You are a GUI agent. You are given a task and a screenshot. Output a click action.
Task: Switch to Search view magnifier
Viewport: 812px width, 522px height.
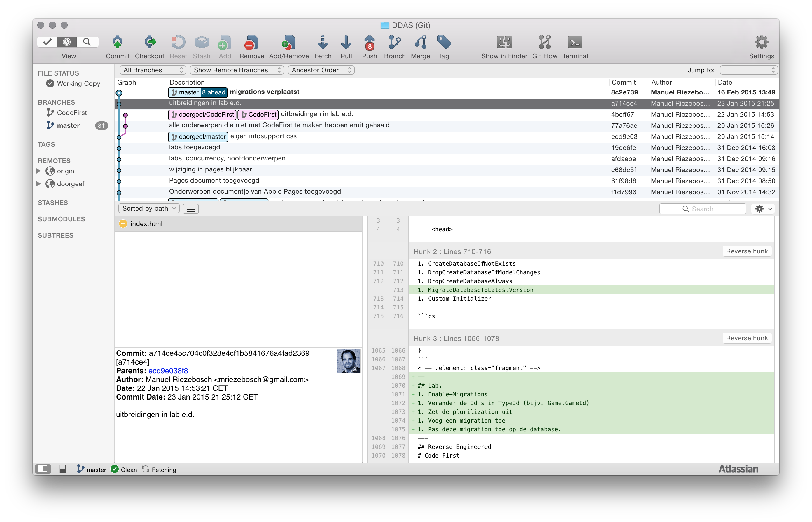click(x=87, y=42)
